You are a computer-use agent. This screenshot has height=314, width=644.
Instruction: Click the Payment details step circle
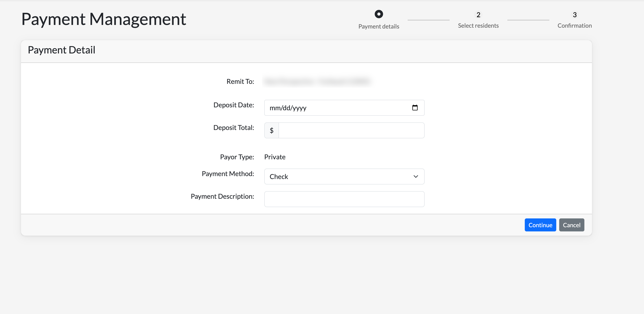point(378,14)
